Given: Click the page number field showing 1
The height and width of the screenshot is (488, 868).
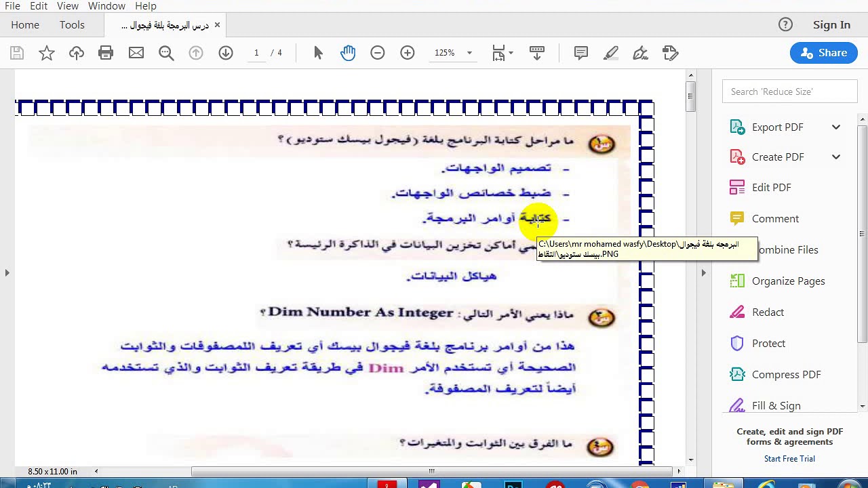Looking at the screenshot, I should pos(256,53).
